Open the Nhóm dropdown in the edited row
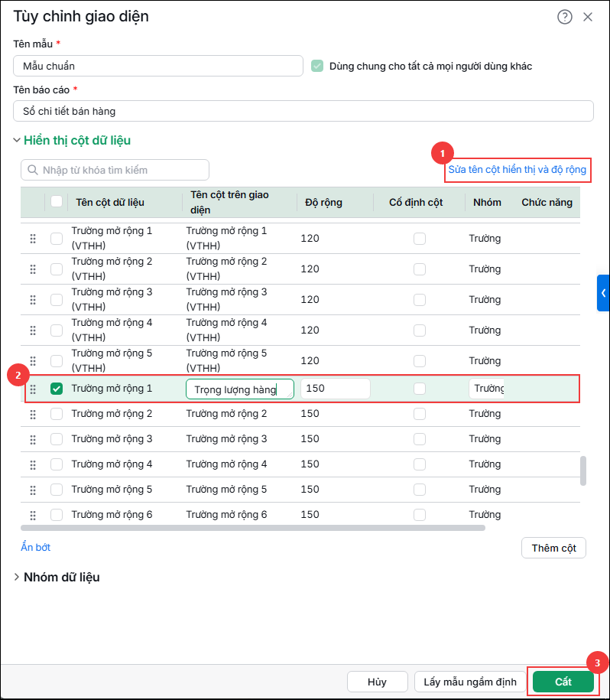610x700 pixels. (x=486, y=389)
